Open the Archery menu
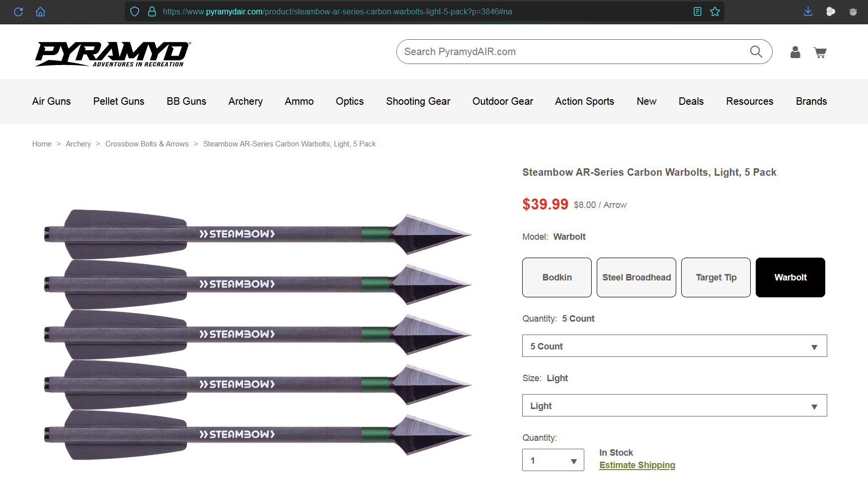 pos(245,101)
